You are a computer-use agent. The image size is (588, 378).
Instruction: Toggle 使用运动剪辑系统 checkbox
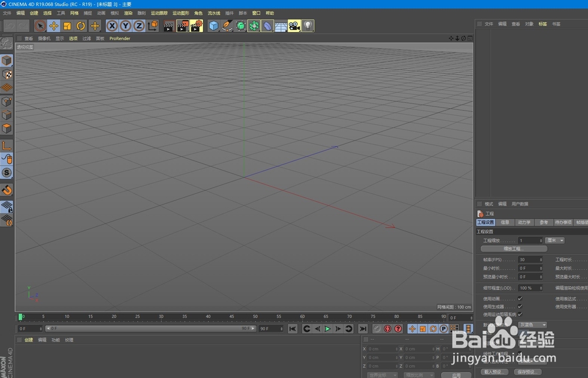click(520, 315)
